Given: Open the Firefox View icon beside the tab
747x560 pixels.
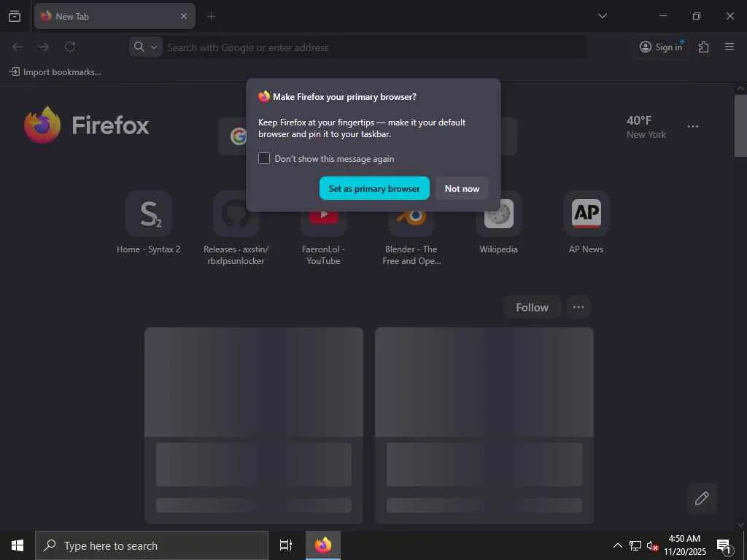Looking at the screenshot, I should coord(15,16).
